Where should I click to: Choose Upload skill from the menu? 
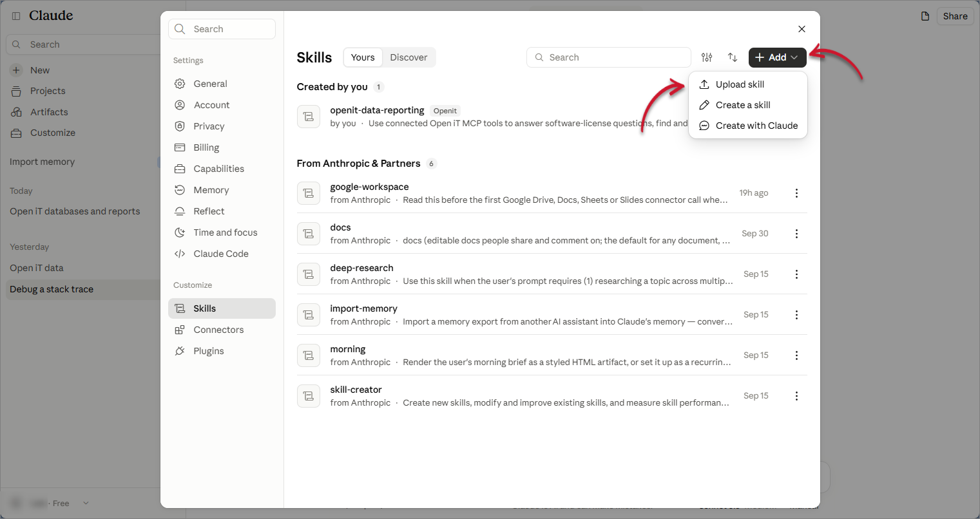(748, 84)
